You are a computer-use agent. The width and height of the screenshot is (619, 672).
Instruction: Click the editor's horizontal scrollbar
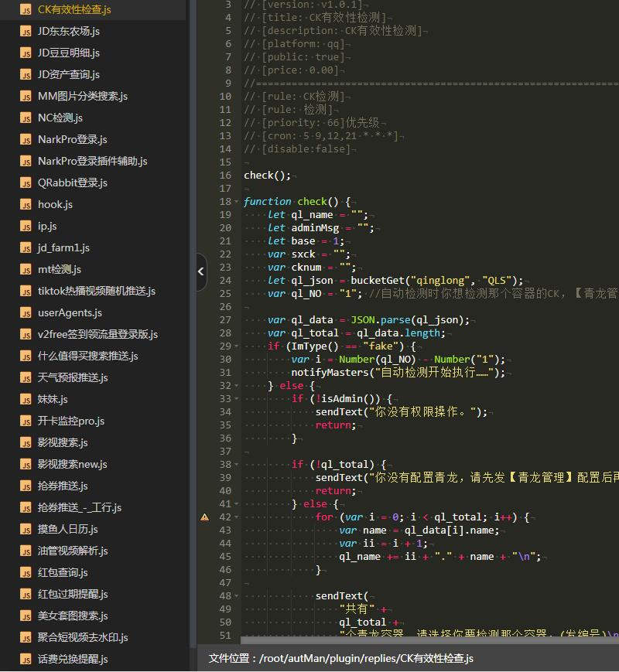[x=426, y=640]
